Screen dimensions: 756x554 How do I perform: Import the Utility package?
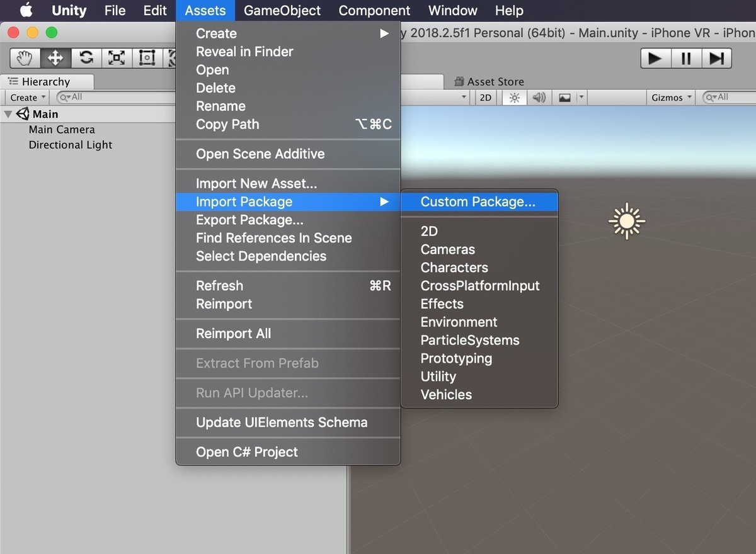coord(479,377)
